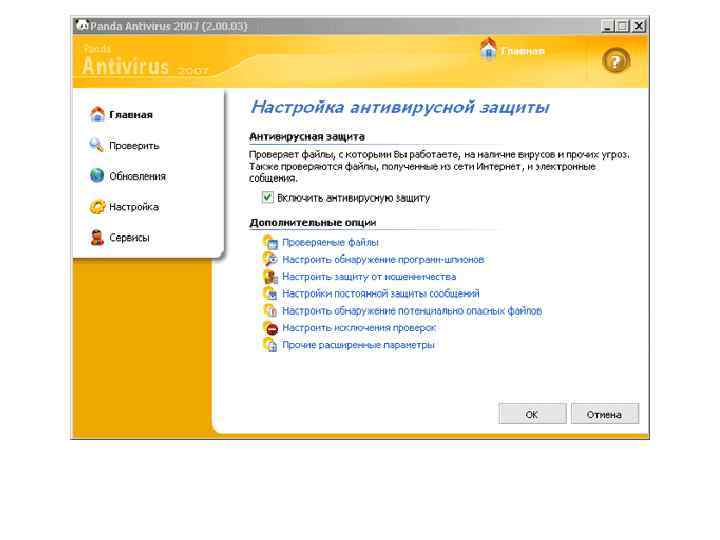
Task: Open Прочие расширенные параметры link
Action: [x=358, y=345]
